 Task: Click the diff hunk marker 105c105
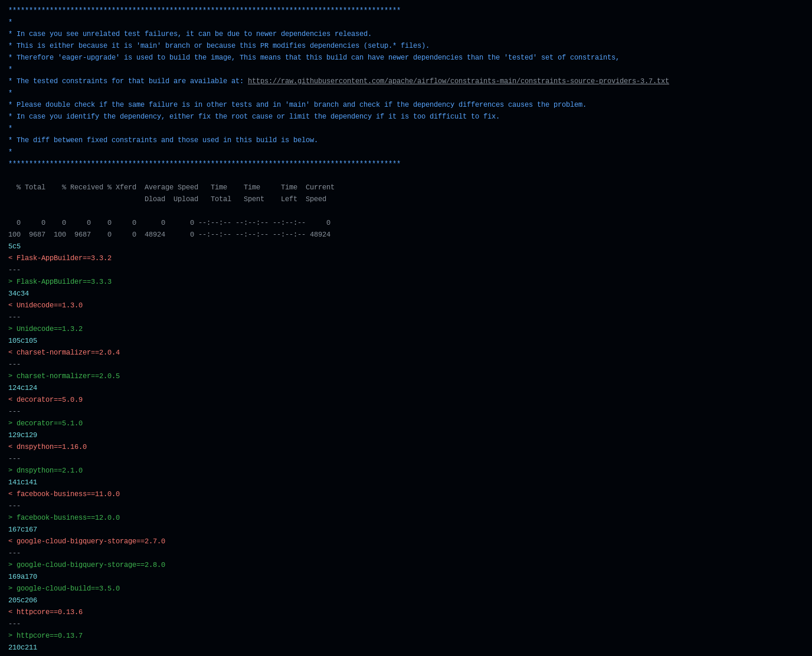[x=22, y=341]
